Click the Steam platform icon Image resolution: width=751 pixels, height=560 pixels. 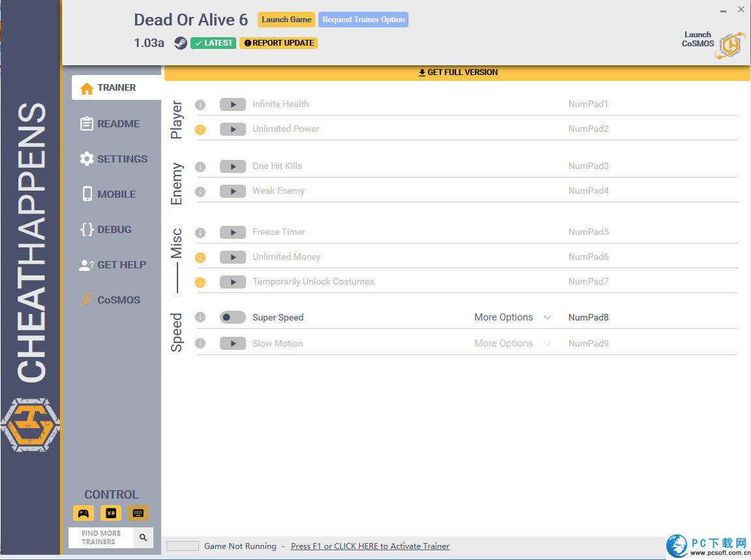[x=180, y=43]
